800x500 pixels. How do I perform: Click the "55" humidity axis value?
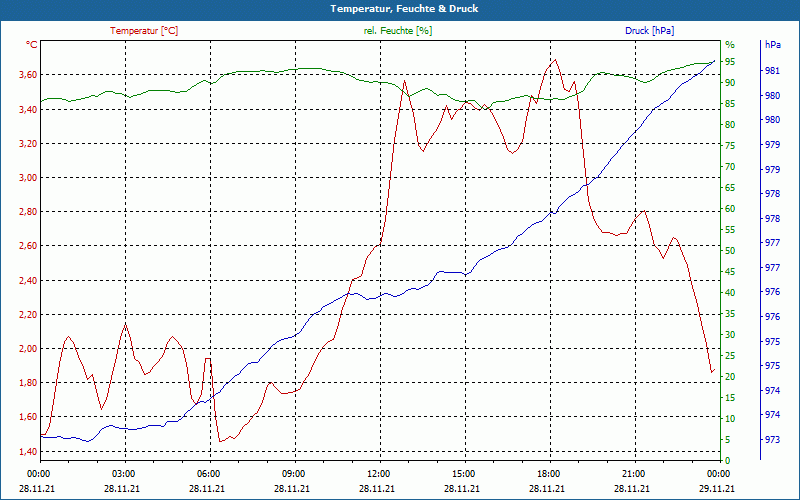[730, 230]
